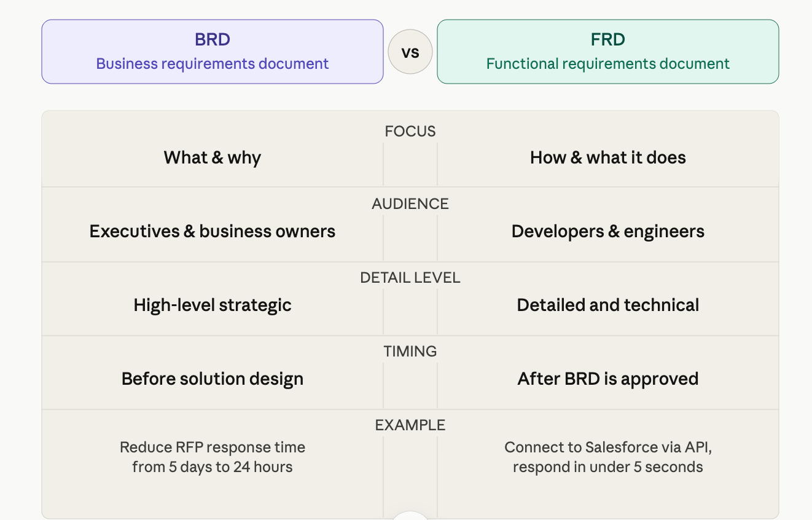Viewport: 812px width, 520px height.
Task: Select the EXAMPLE row label
Action: pos(410,425)
